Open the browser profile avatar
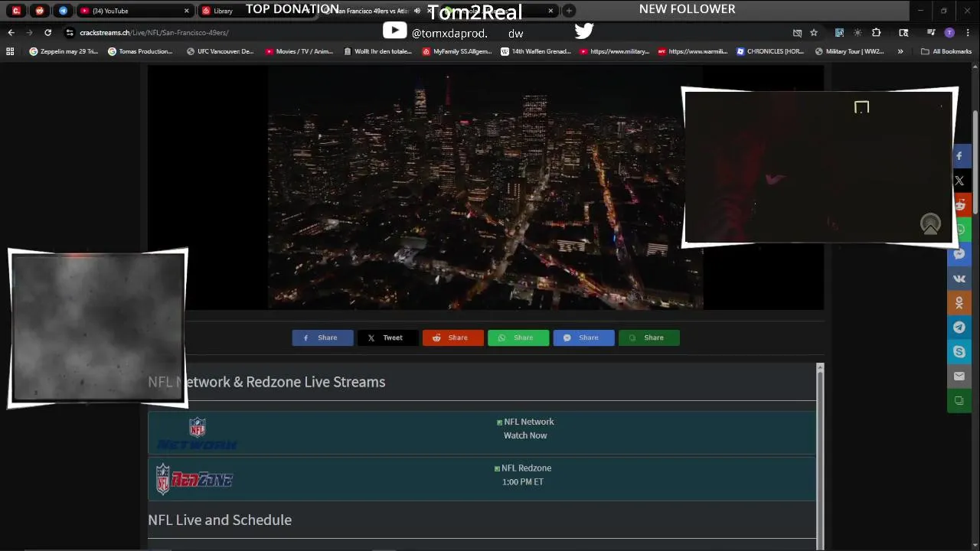This screenshot has height=551, width=980. click(x=949, y=32)
